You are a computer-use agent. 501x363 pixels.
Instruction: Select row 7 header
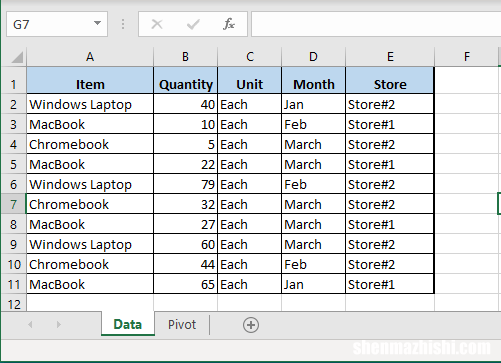(14, 204)
